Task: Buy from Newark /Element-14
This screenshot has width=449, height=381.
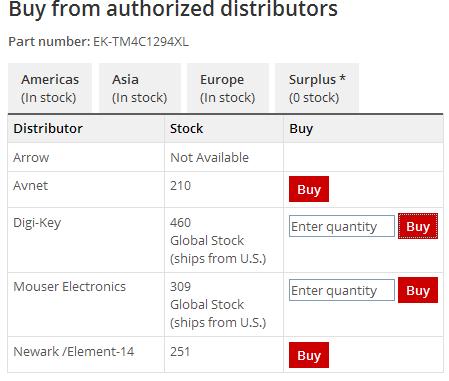Action: pos(309,355)
